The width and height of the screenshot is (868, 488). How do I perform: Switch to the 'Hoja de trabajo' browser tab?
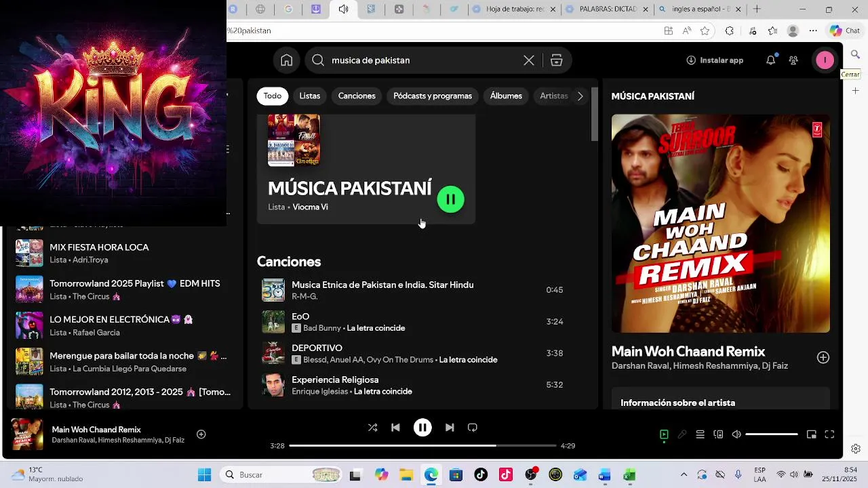(x=513, y=9)
